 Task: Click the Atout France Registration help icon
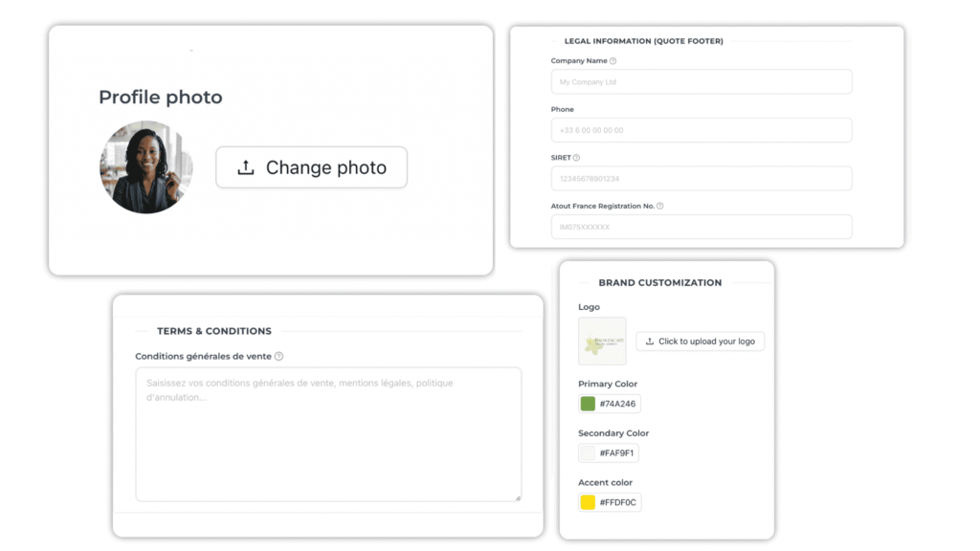pos(660,206)
